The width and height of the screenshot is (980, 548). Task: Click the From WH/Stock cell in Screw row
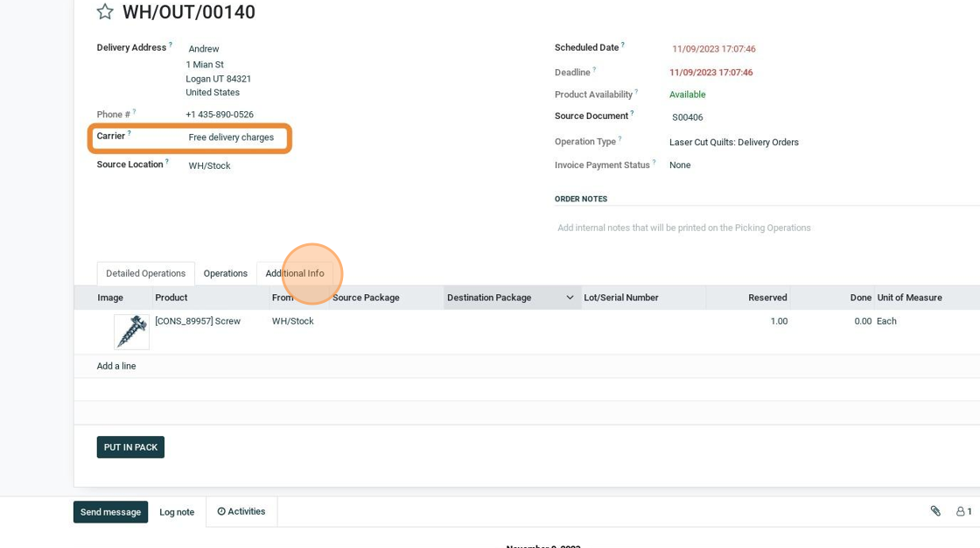click(292, 321)
